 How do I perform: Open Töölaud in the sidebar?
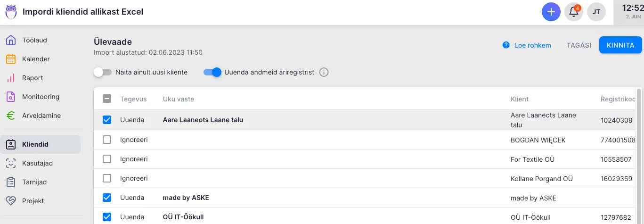coord(34,40)
